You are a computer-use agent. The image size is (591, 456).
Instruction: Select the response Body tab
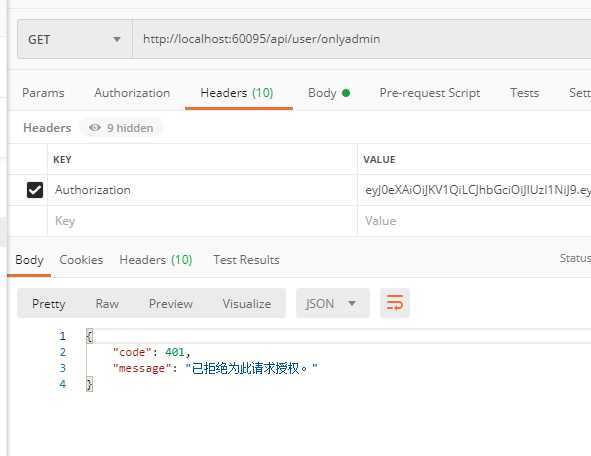tap(29, 260)
